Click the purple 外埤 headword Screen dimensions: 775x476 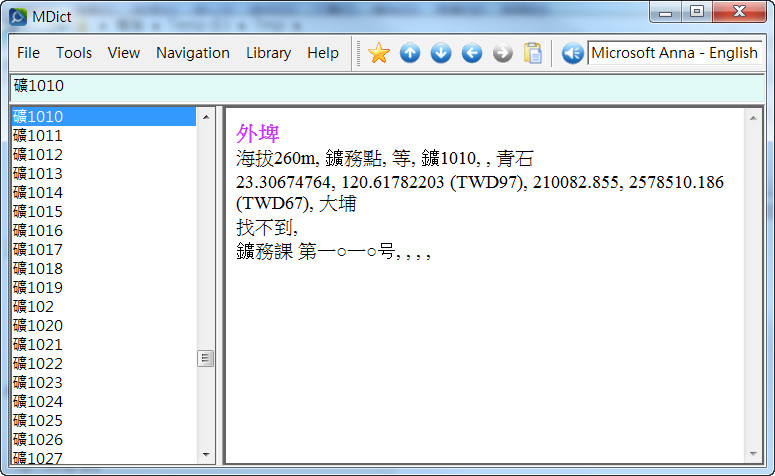(x=258, y=133)
